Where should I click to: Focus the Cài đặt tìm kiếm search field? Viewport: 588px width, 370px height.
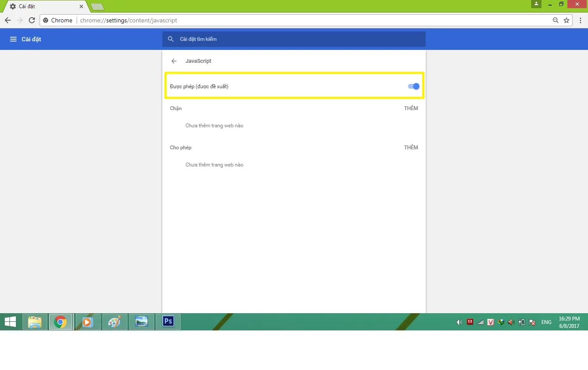(294, 39)
